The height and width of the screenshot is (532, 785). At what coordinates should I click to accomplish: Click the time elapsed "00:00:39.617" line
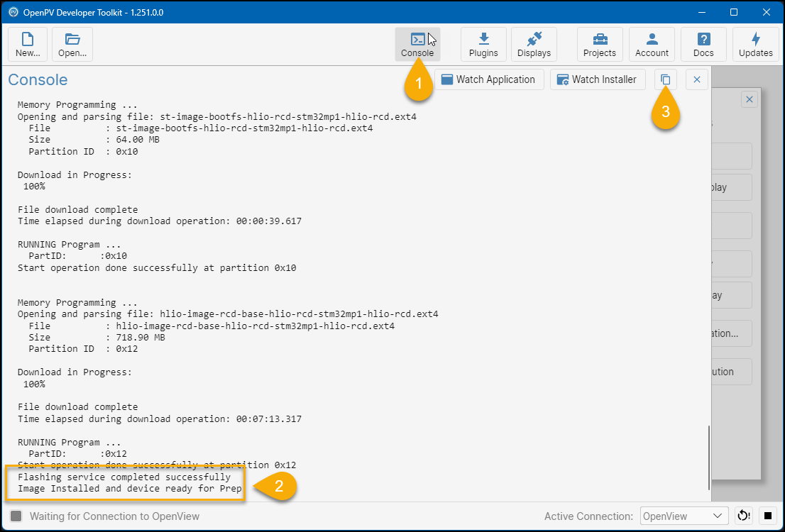point(160,221)
